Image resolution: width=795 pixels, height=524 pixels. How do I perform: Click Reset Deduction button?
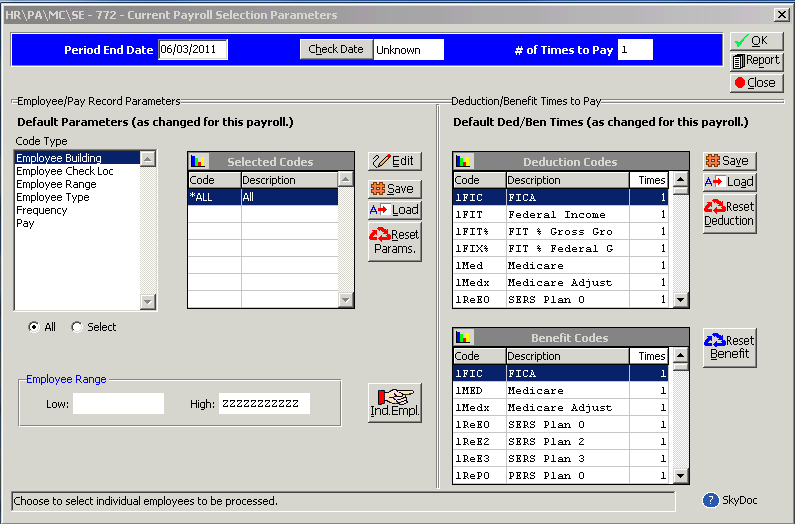pyautogui.click(x=729, y=214)
